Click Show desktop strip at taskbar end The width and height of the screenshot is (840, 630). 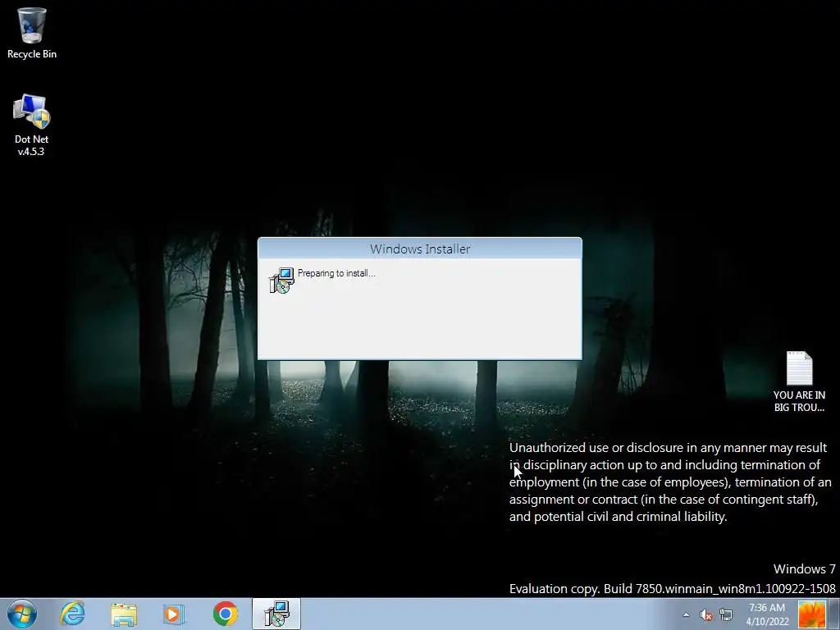(834, 614)
